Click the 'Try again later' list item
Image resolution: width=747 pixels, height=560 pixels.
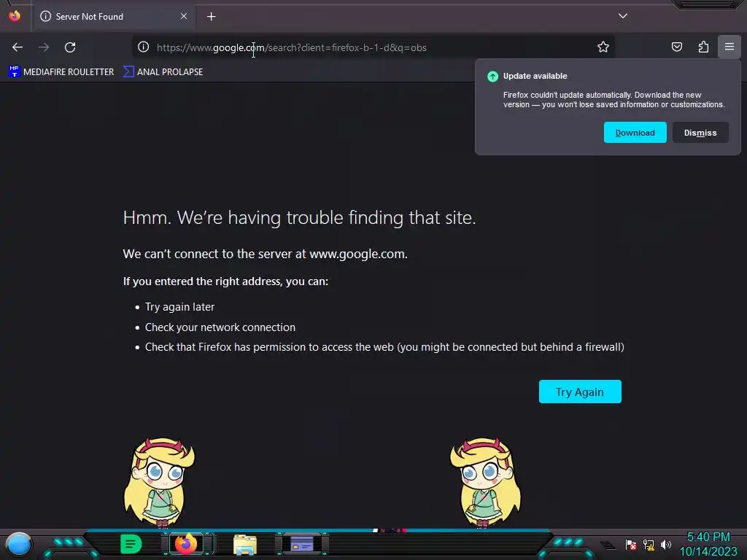[x=179, y=307]
